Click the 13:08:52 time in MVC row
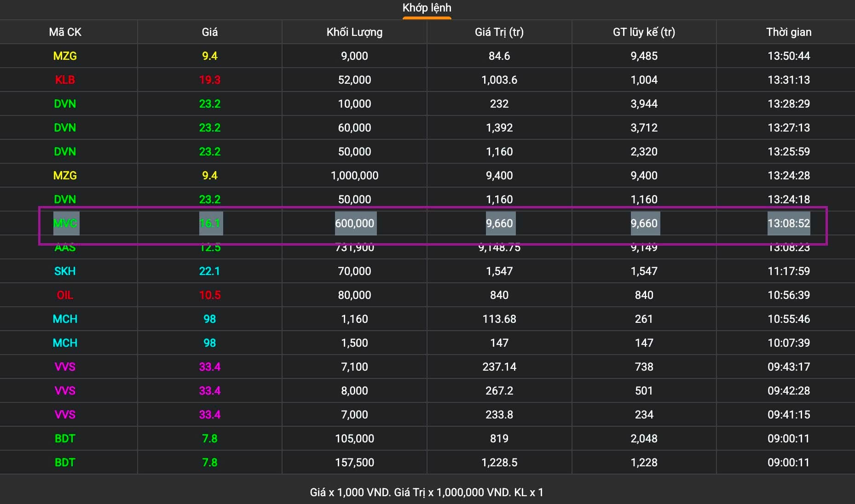The image size is (855, 504). [x=788, y=223]
